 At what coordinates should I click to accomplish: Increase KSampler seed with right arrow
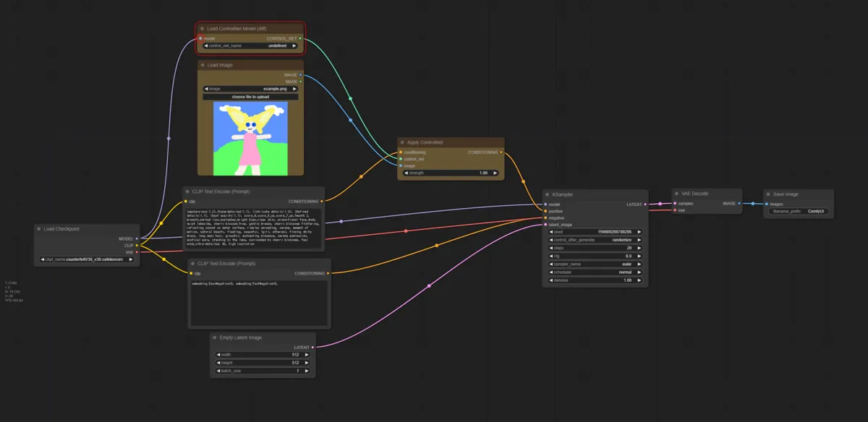click(639, 232)
